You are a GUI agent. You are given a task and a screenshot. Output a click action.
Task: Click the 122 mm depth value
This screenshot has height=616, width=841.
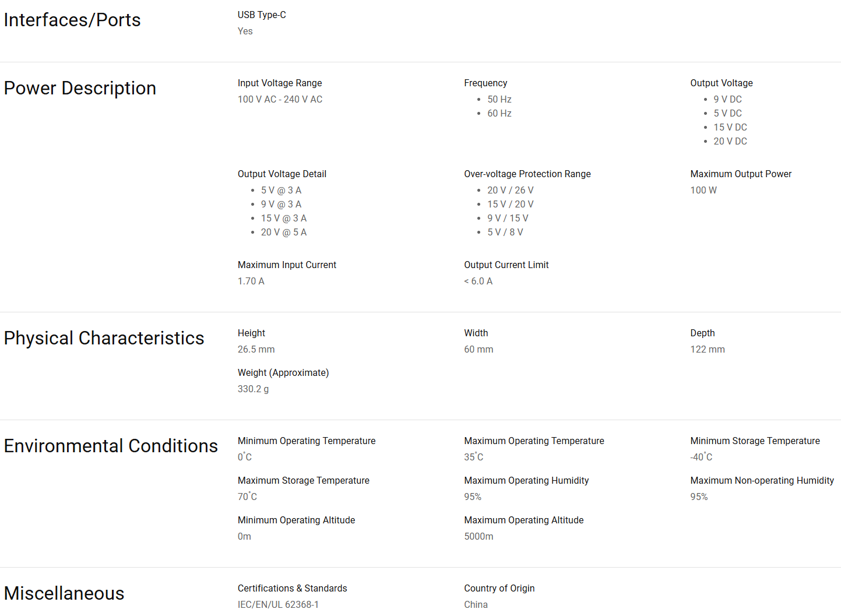[708, 349]
